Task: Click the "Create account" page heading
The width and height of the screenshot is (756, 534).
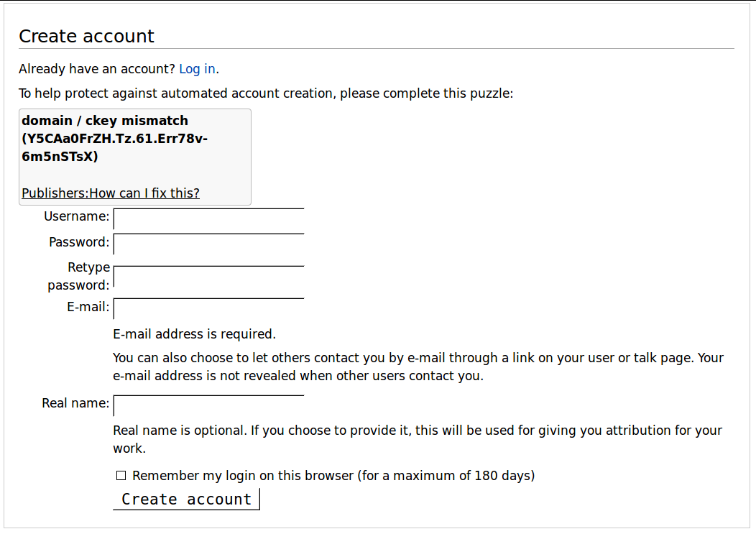Action: 86,37
